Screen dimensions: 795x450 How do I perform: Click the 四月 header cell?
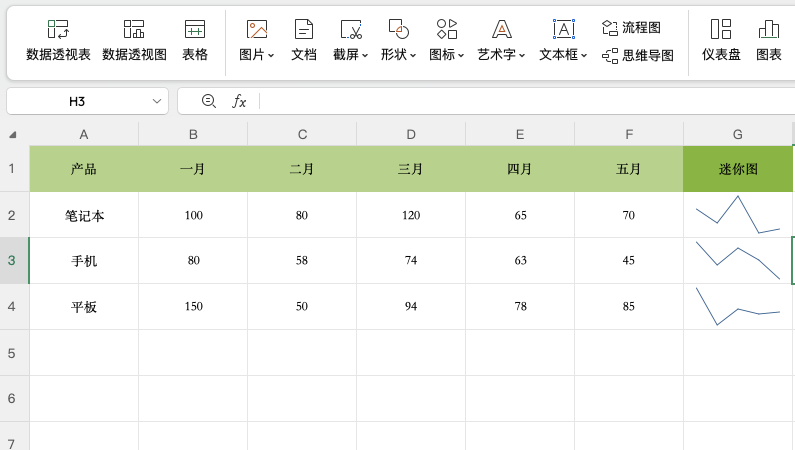click(x=520, y=169)
